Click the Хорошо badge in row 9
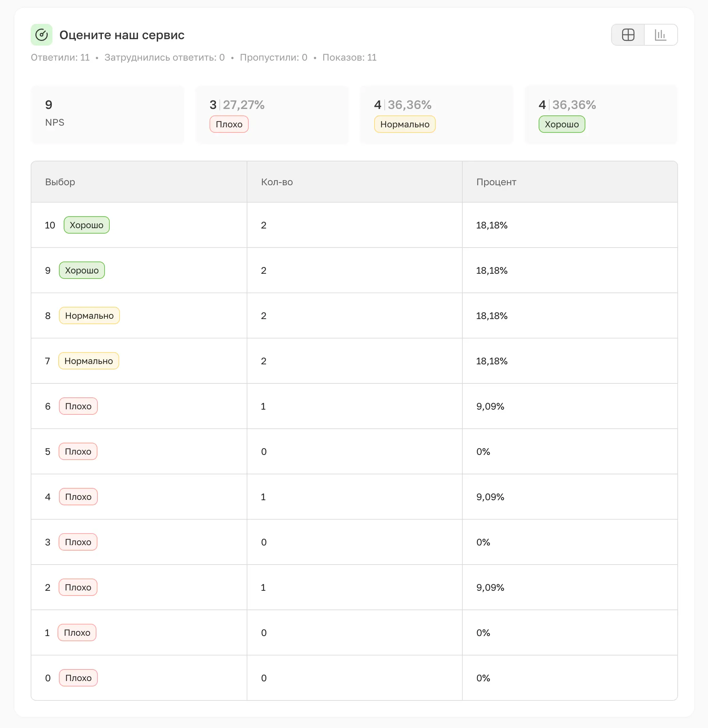 point(82,271)
